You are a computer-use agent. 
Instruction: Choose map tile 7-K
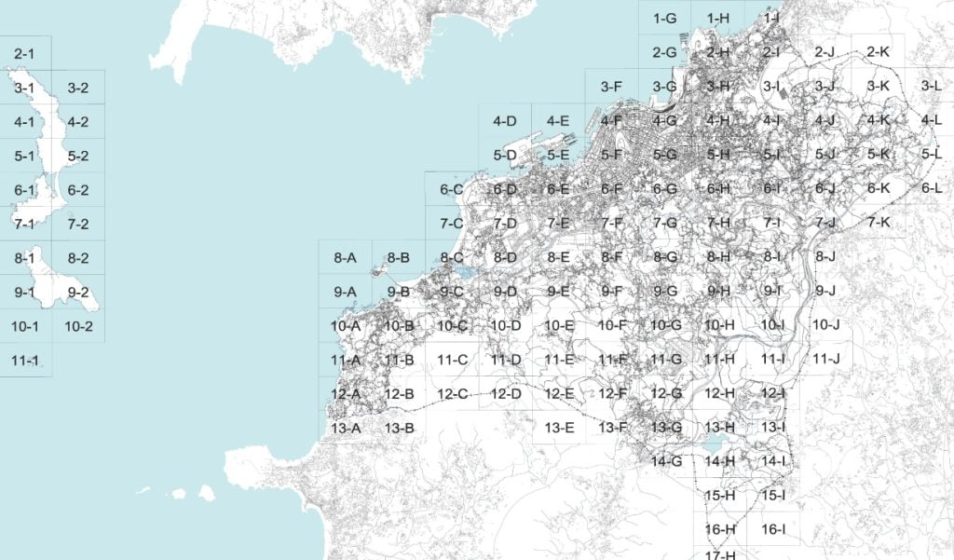coord(878,223)
